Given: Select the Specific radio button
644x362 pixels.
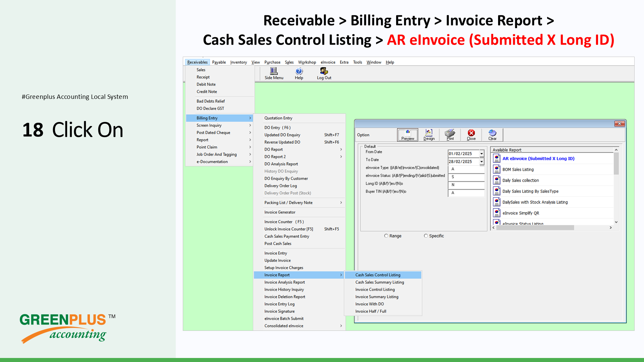Looking at the screenshot, I should pyautogui.click(x=426, y=236).
